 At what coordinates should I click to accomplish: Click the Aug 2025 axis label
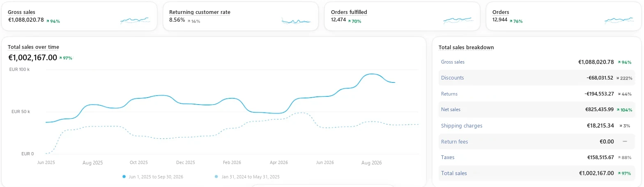(x=92, y=163)
